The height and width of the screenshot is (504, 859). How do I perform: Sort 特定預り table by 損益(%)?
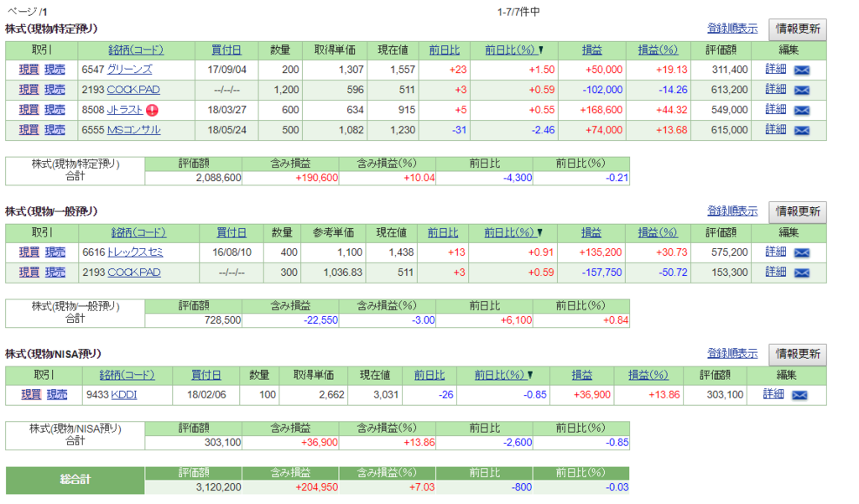[658, 49]
